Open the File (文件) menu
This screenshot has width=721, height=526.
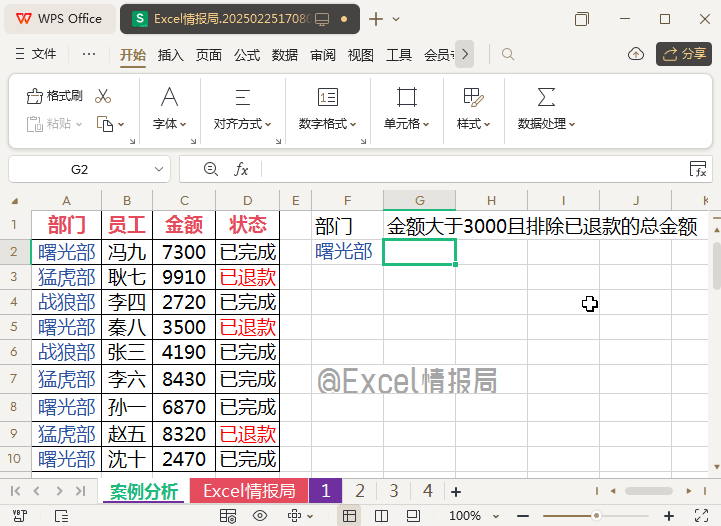(x=35, y=54)
